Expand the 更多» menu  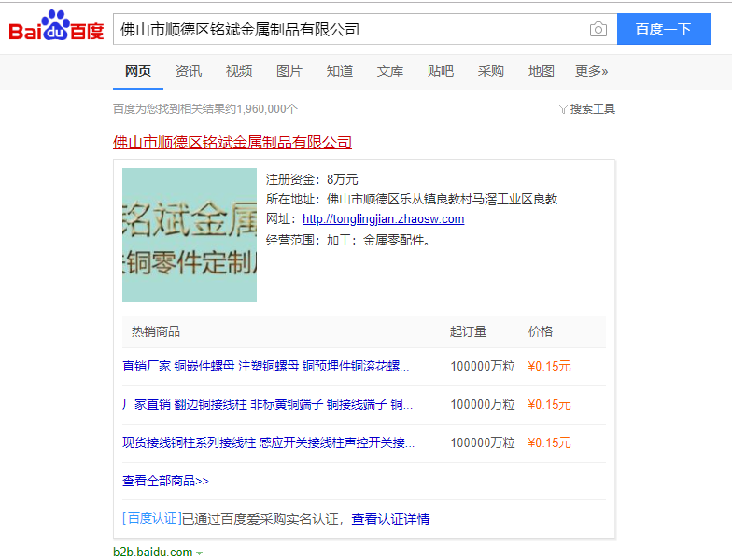pos(592,71)
